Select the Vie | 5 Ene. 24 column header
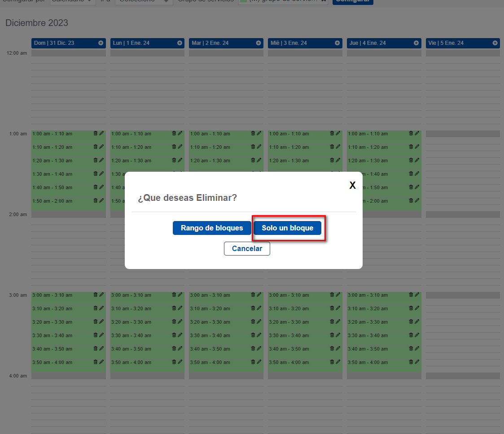Screen dimensions: 504x434 coord(463,43)
